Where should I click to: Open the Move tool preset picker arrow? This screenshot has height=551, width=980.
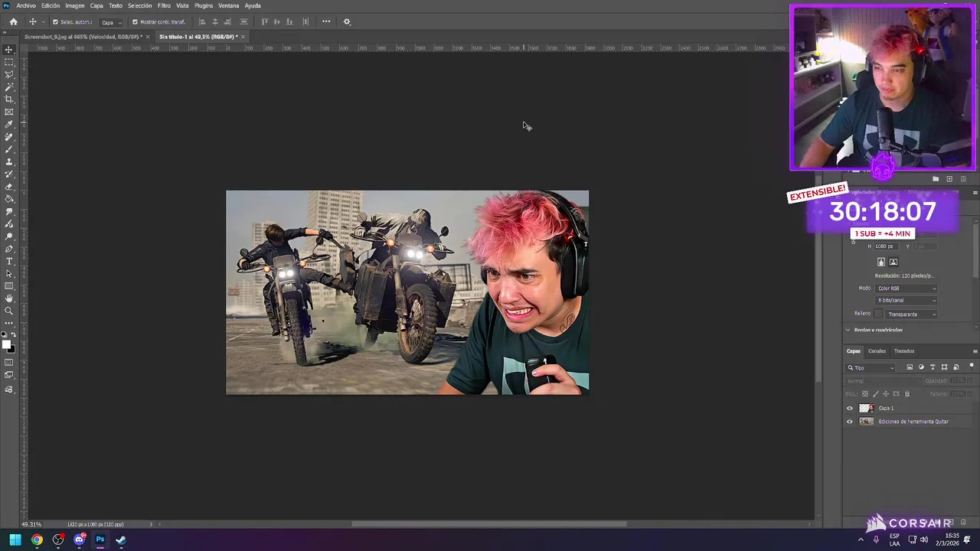pyautogui.click(x=42, y=21)
